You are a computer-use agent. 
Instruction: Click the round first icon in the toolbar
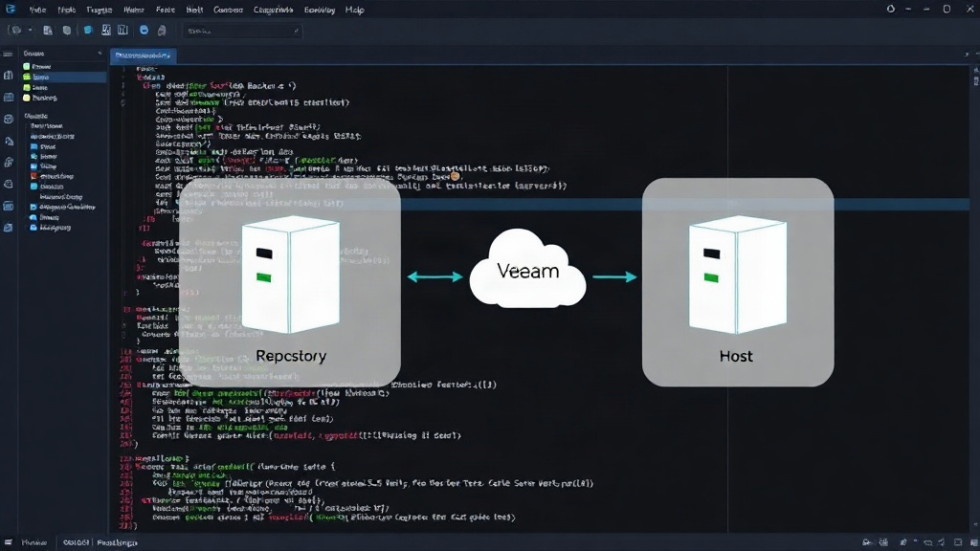(16, 30)
